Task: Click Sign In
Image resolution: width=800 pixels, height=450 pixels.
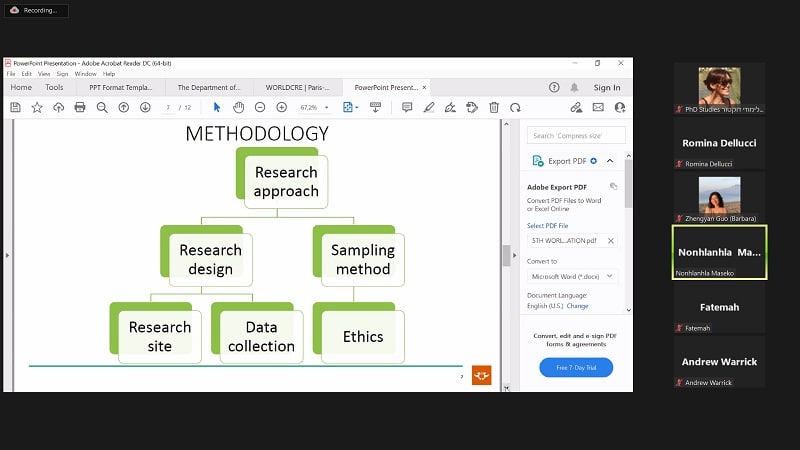Action: [606, 88]
